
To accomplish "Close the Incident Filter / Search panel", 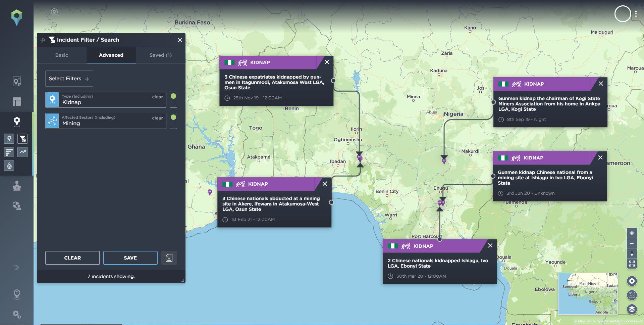I will click(x=180, y=40).
